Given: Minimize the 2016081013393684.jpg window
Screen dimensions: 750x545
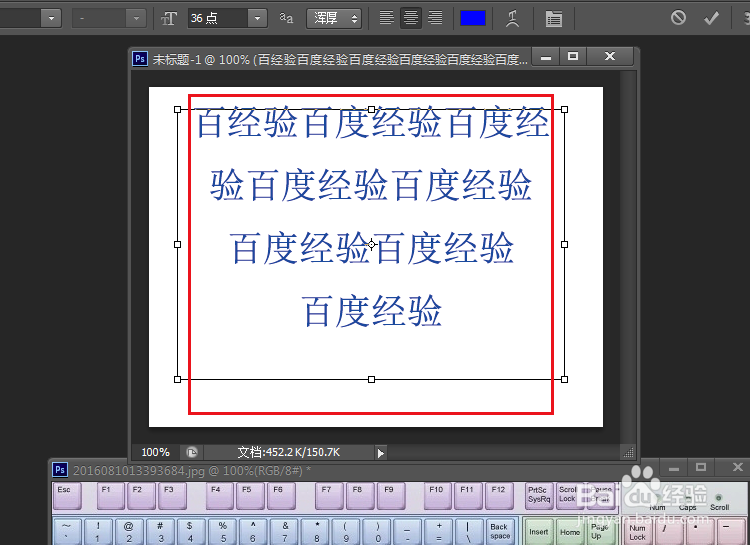Looking at the screenshot, I should [674, 468].
